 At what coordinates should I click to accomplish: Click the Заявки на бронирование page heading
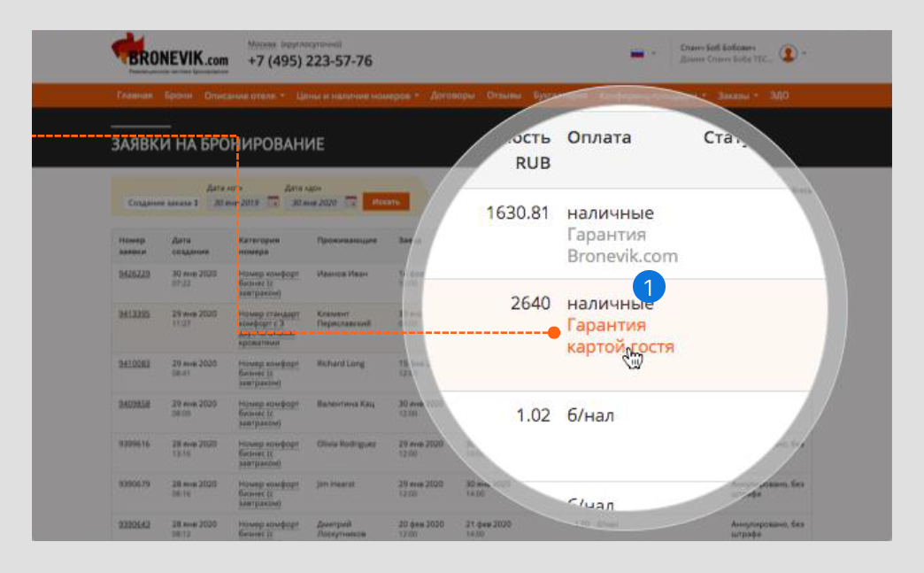coord(218,144)
